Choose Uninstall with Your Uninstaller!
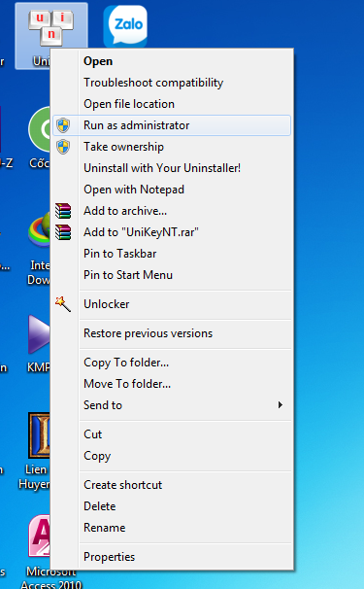Image resolution: width=364 pixels, height=589 pixels. (172, 168)
